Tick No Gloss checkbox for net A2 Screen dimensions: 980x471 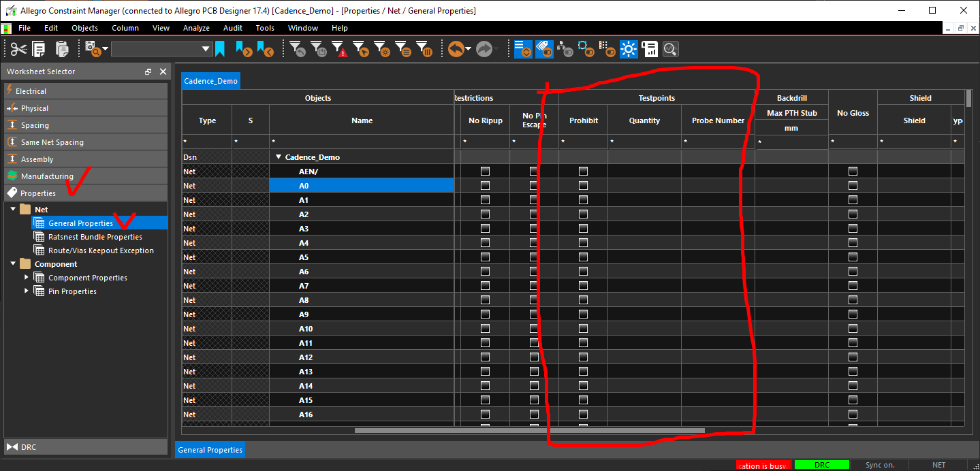pyautogui.click(x=853, y=214)
